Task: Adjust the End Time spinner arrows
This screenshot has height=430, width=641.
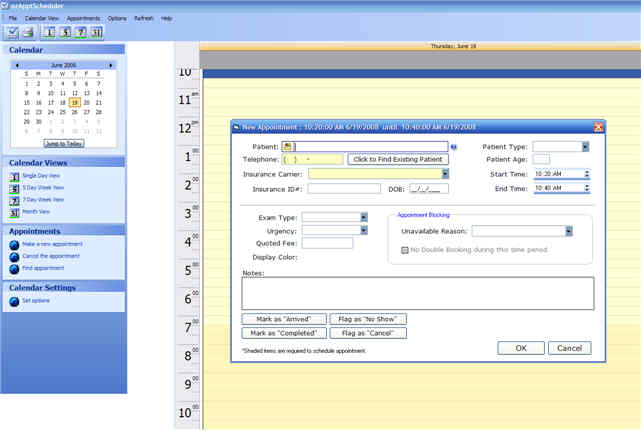Action: [x=587, y=188]
